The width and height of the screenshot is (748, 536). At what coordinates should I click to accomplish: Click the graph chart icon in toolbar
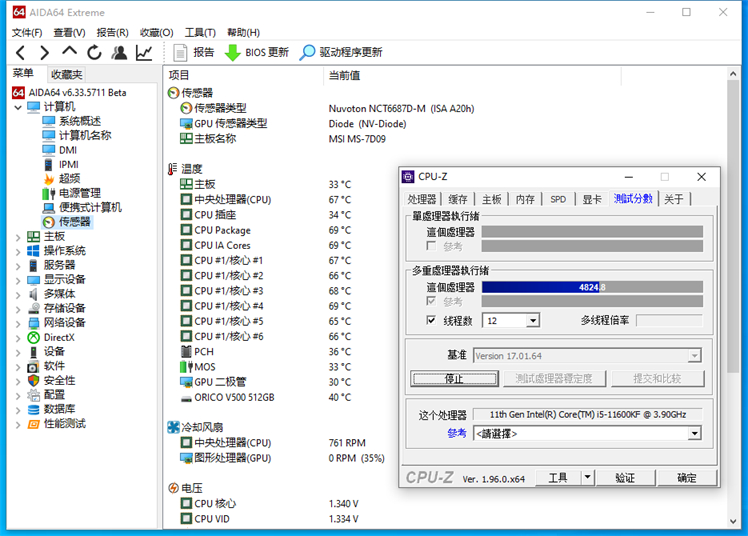click(x=144, y=52)
